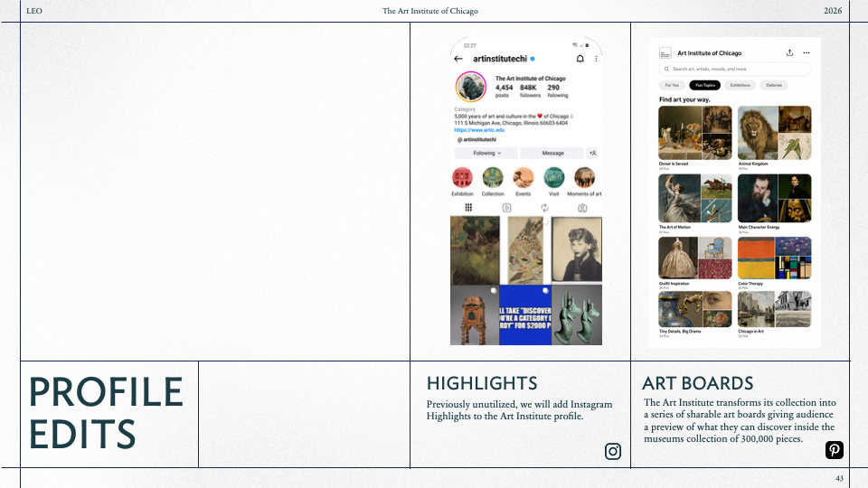Open the three-dot menu on Pinterest profile
Screen dimensions: 868x488
pyautogui.click(x=807, y=53)
